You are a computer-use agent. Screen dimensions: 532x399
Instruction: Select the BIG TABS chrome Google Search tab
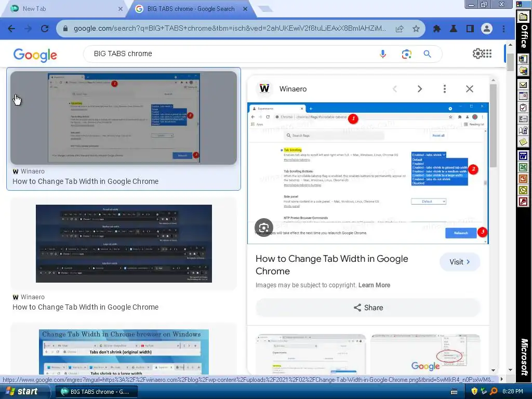tap(191, 9)
